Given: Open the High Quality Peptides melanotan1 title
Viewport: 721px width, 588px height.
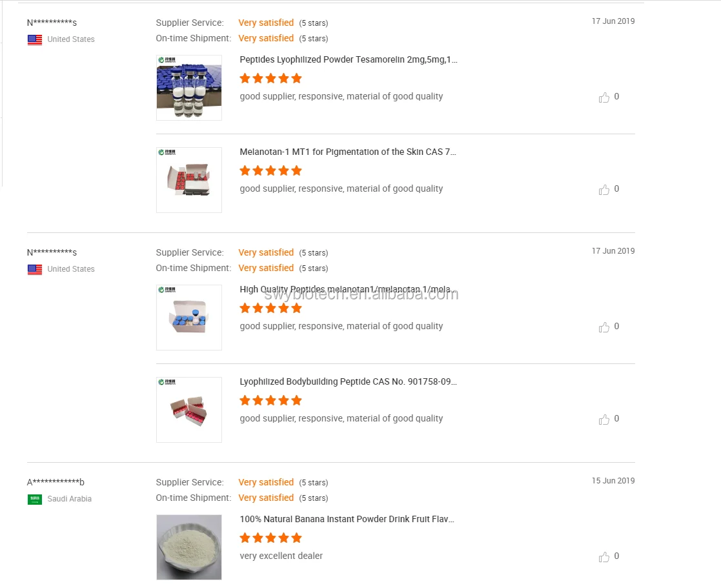Looking at the screenshot, I should (349, 290).
